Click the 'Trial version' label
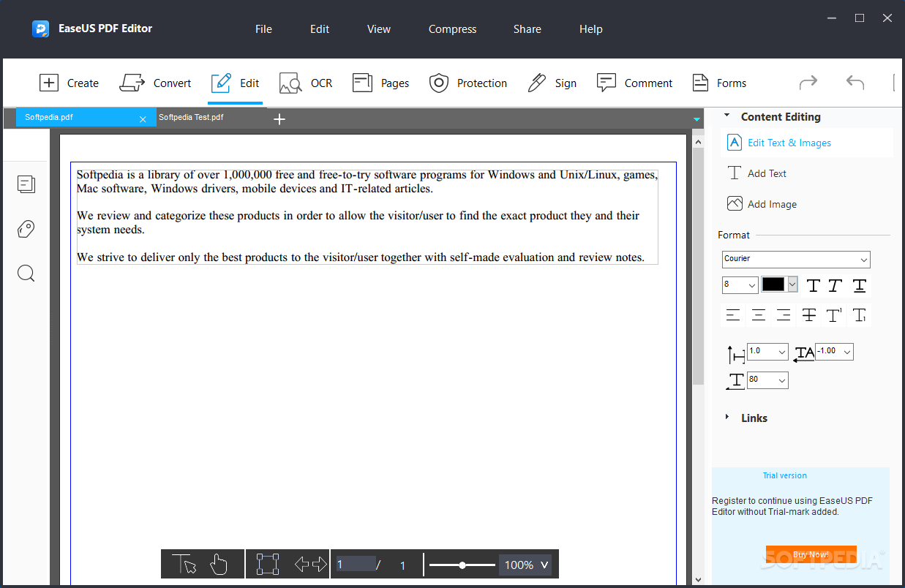905x588 pixels. point(784,475)
